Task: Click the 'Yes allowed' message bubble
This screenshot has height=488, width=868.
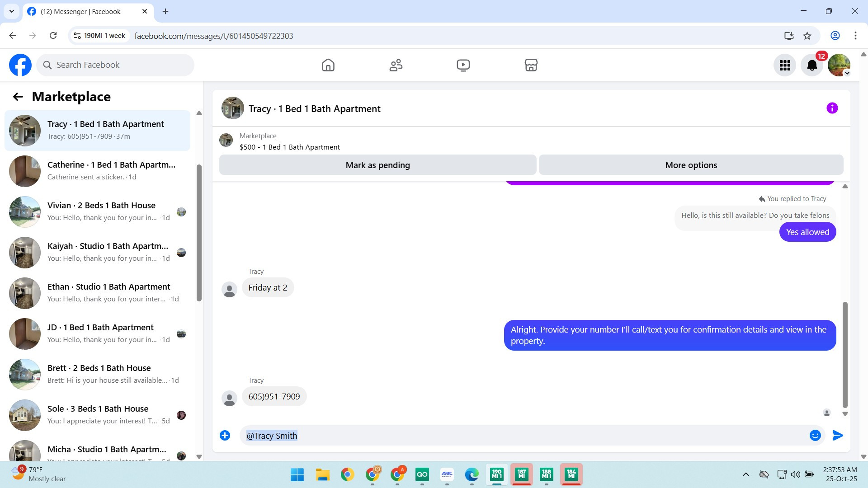Action: (808, 232)
